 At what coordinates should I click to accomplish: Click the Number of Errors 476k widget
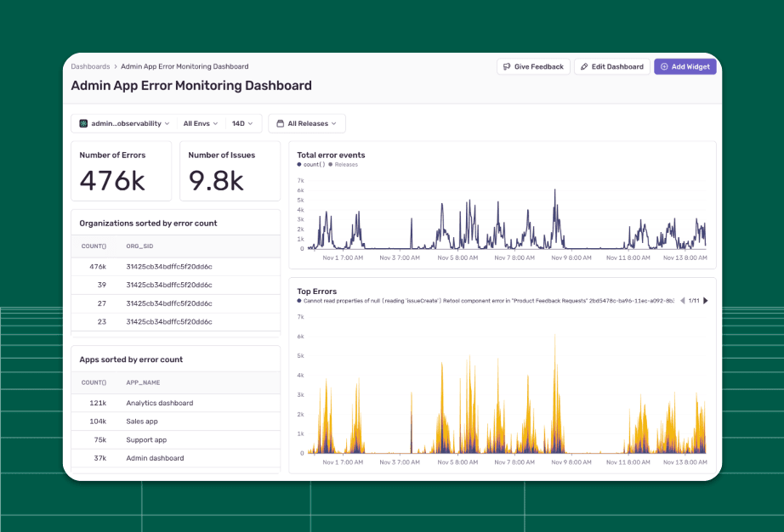[121, 171]
